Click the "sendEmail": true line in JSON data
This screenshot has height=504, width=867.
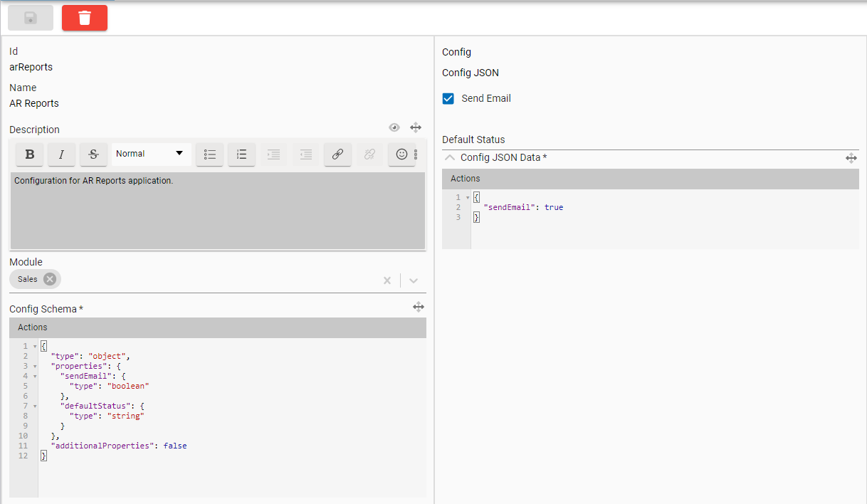pyautogui.click(x=523, y=207)
